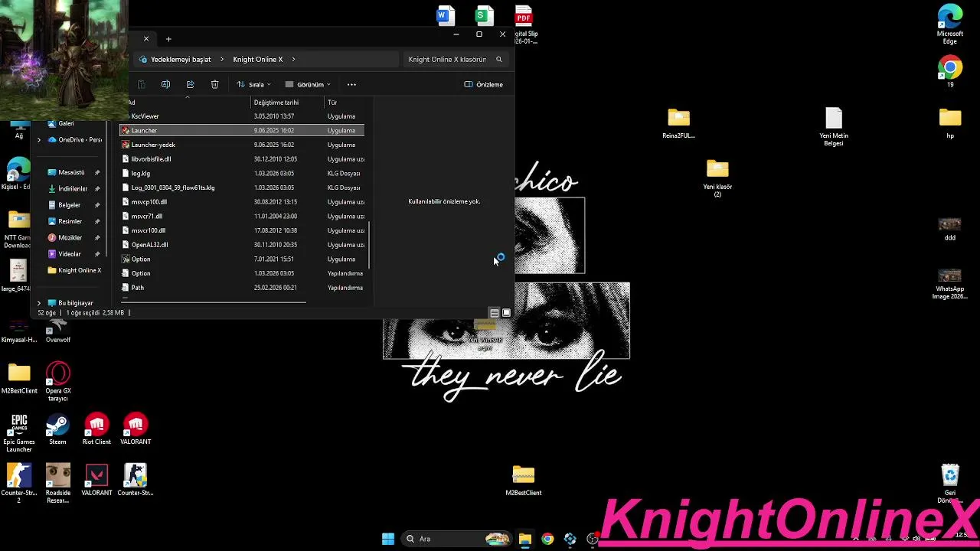Select Option application dated 7.01.2021
980x551 pixels.
click(242, 259)
